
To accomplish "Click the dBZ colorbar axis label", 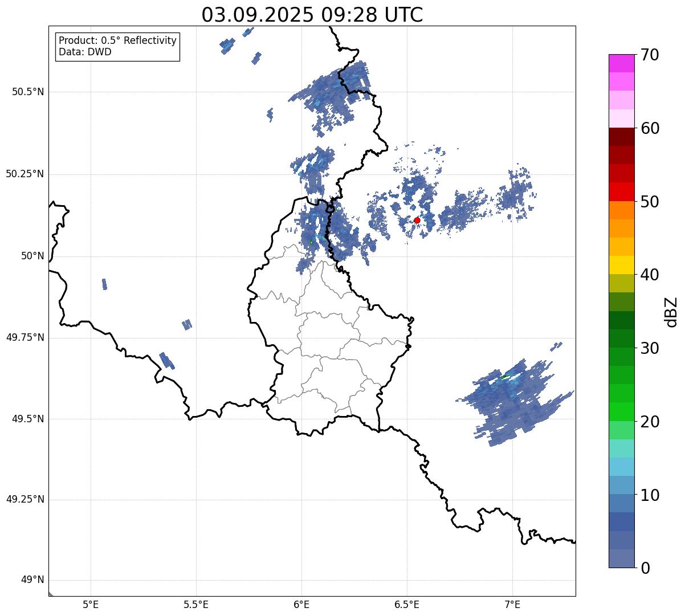I will [671, 311].
